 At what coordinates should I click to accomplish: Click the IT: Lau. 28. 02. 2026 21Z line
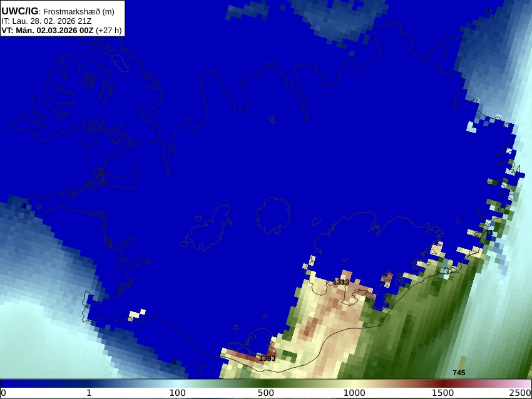(x=46, y=21)
